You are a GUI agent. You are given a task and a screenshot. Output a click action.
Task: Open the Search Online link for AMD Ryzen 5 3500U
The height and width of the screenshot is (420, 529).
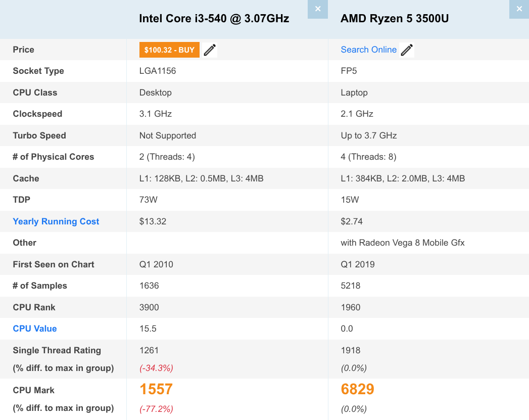[x=369, y=50]
